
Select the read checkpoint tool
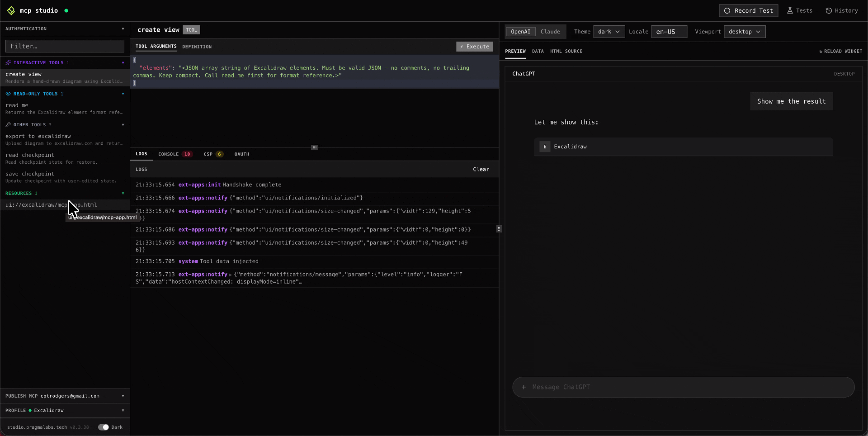65,158
